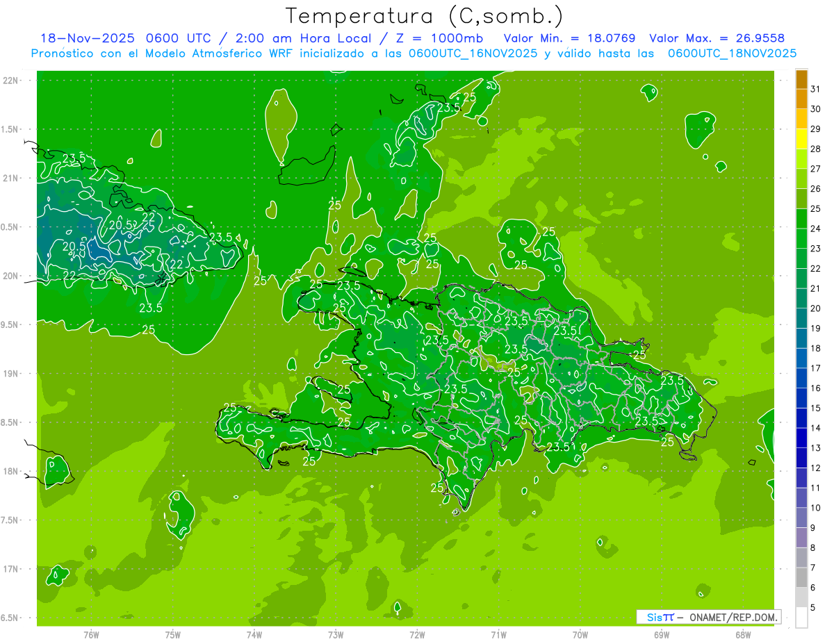Click the '76W' longitude axis label
Screen dimensions: 834x644
click(92, 634)
